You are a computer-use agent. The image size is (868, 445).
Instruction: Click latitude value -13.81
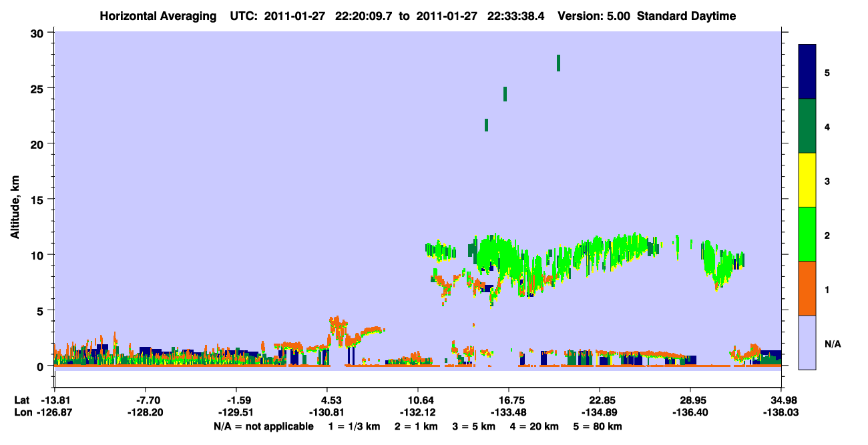pyautogui.click(x=55, y=400)
